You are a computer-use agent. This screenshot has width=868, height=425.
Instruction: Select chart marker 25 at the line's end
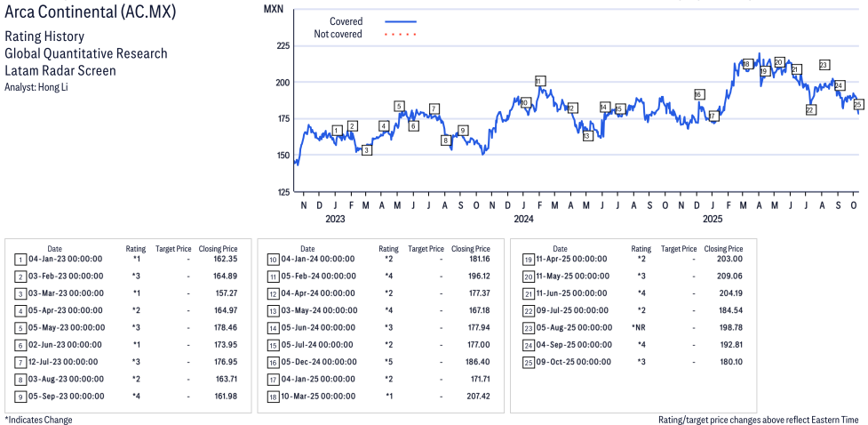pyautogui.click(x=858, y=105)
